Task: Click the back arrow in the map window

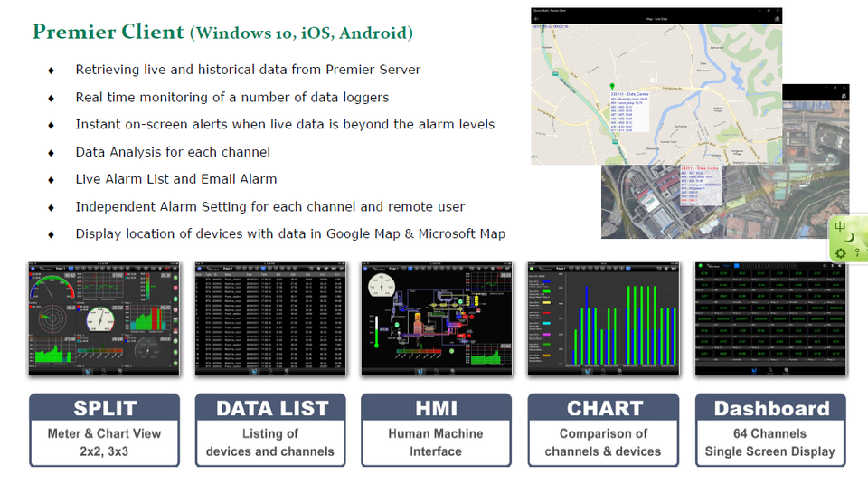Action: coord(536,19)
